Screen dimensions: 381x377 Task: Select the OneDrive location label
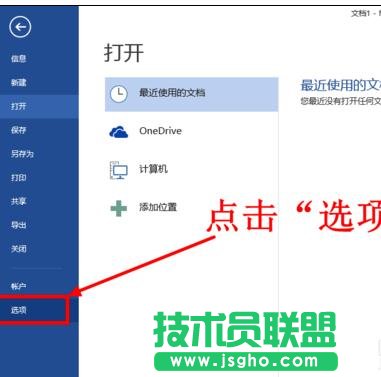(160, 131)
